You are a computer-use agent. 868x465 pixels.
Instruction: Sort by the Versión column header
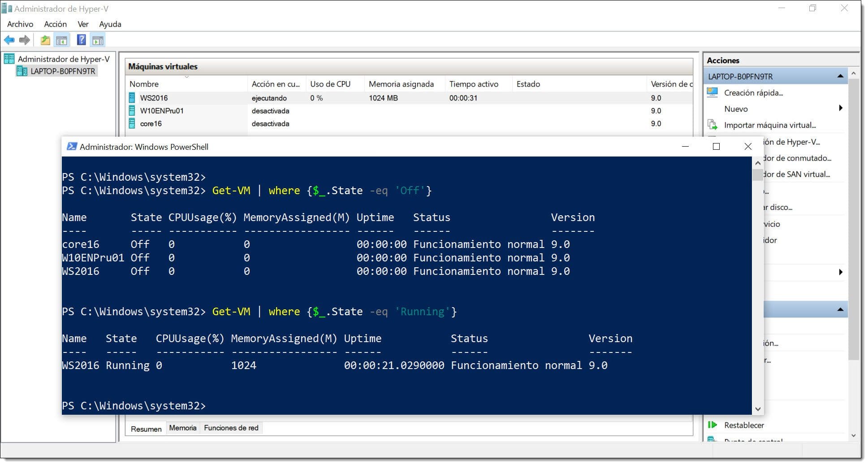670,84
